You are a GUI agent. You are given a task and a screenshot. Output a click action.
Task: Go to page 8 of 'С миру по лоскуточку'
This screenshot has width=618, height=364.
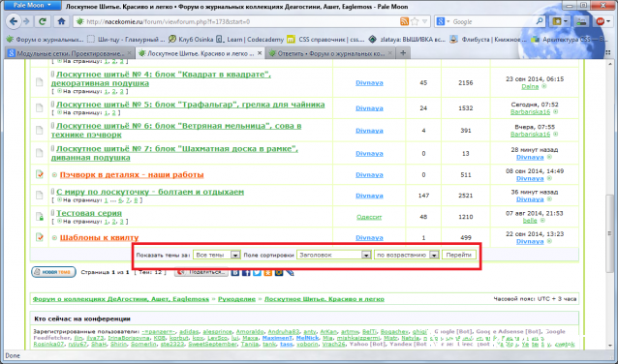(x=136, y=200)
